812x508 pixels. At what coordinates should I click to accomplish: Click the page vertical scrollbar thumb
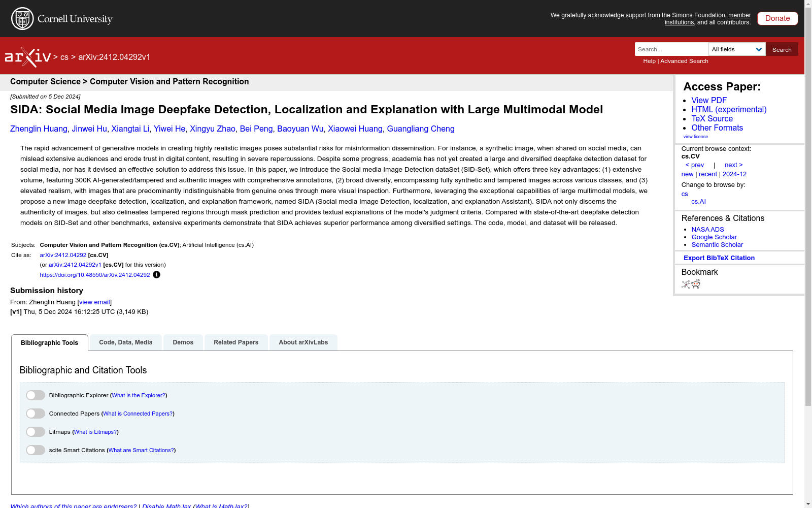coord(808,207)
